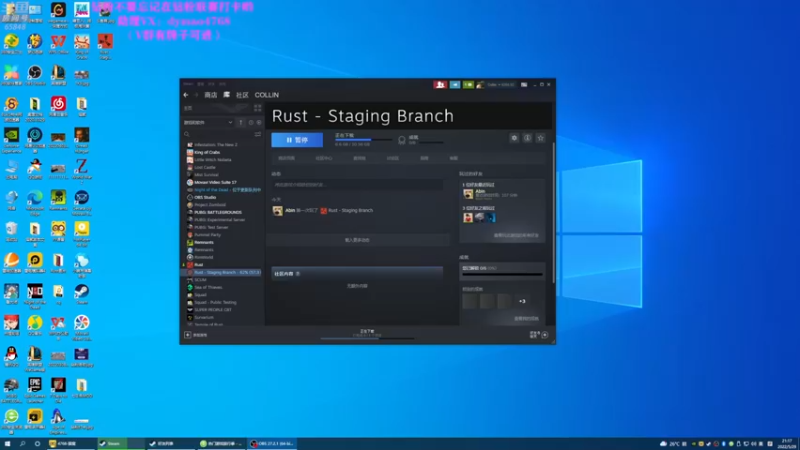Expand the library category filter dropdown
Screen dimensions: 800x450
(x=208, y=122)
